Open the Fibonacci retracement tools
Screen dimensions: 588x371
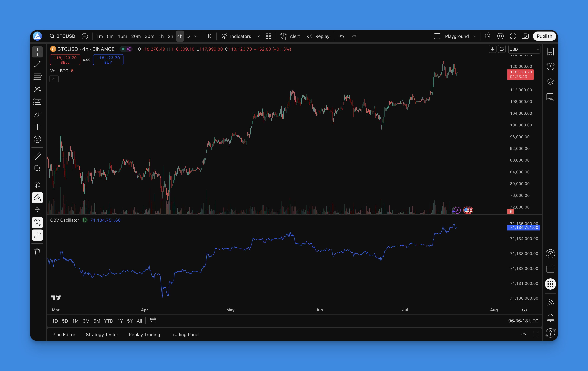coord(37,77)
